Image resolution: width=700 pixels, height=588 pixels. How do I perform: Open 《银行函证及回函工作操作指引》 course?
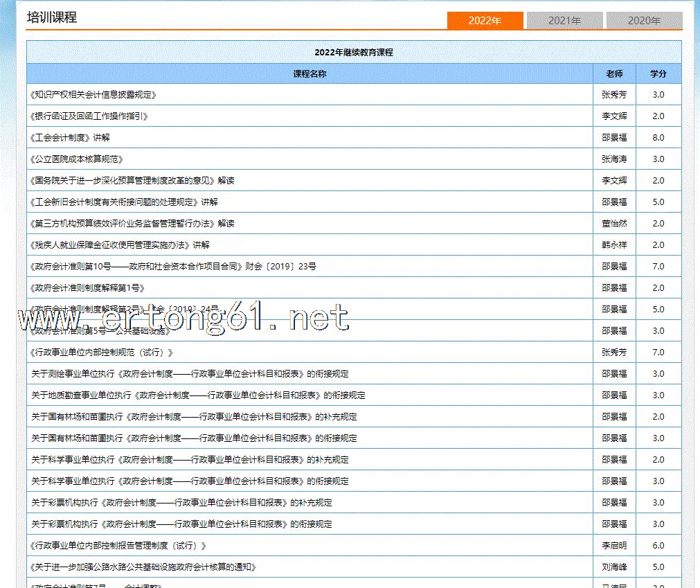point(89,116)
